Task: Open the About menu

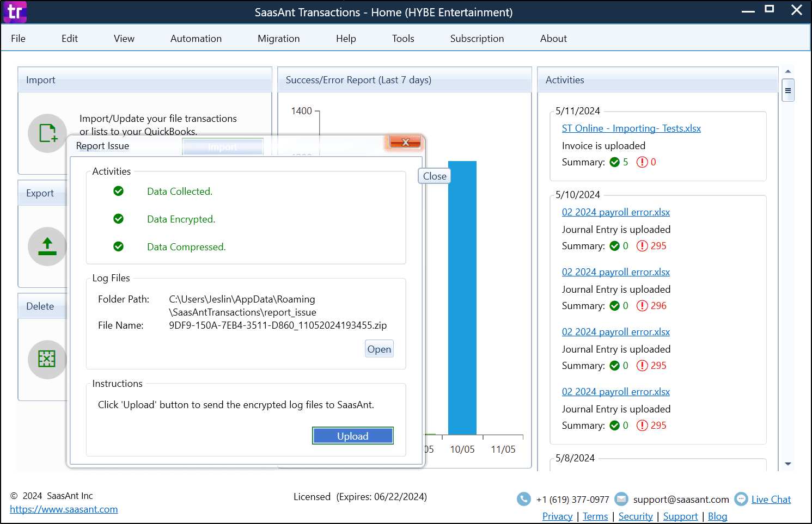Action: pos(553,39)
